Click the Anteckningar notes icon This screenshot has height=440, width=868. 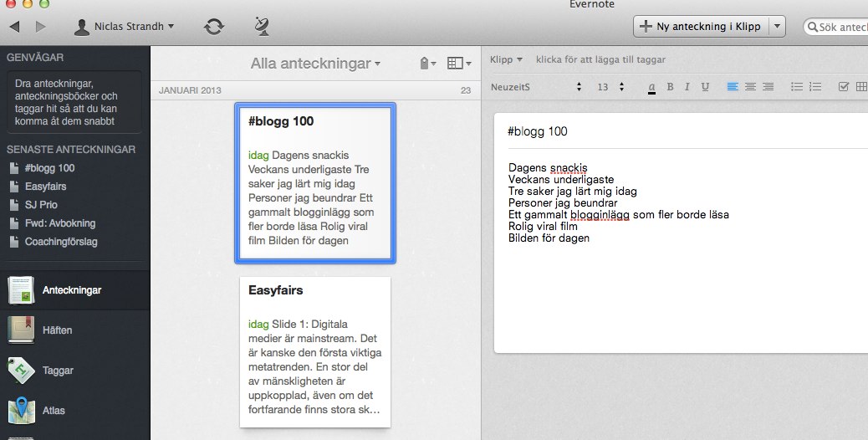coord(21,290)
